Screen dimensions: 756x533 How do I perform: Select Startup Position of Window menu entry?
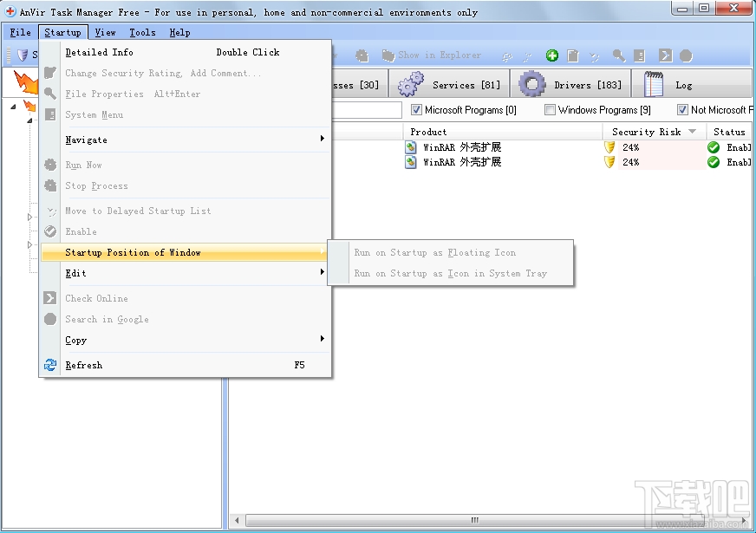point(173,252)
